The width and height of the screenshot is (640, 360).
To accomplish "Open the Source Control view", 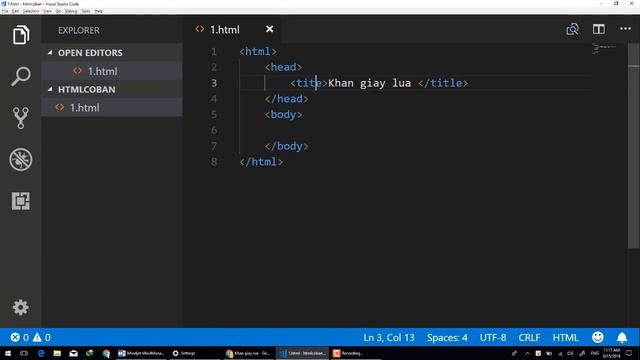I will [21, 118].
